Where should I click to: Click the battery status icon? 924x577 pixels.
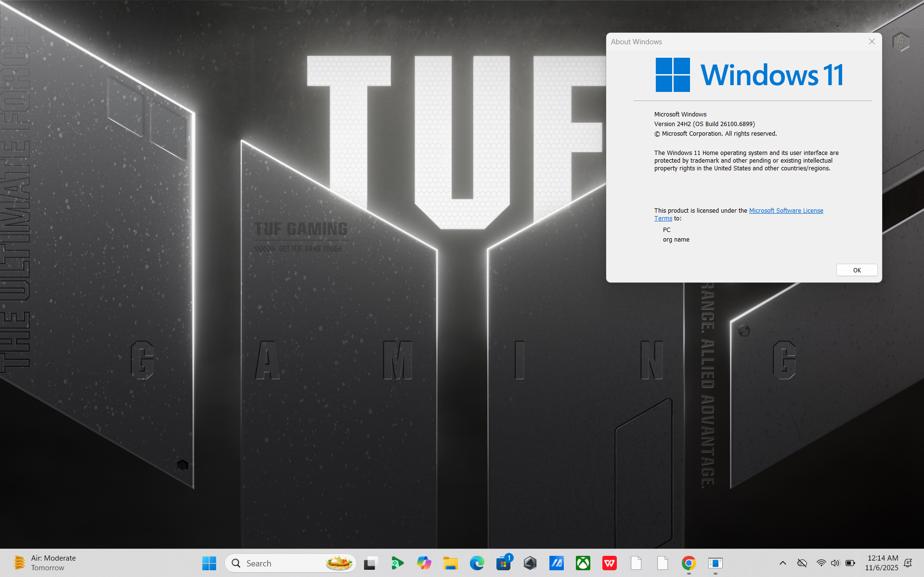[850, 563]
